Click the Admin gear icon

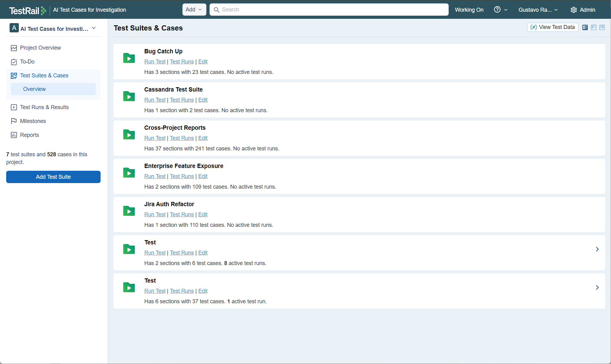tap(574, 10)
